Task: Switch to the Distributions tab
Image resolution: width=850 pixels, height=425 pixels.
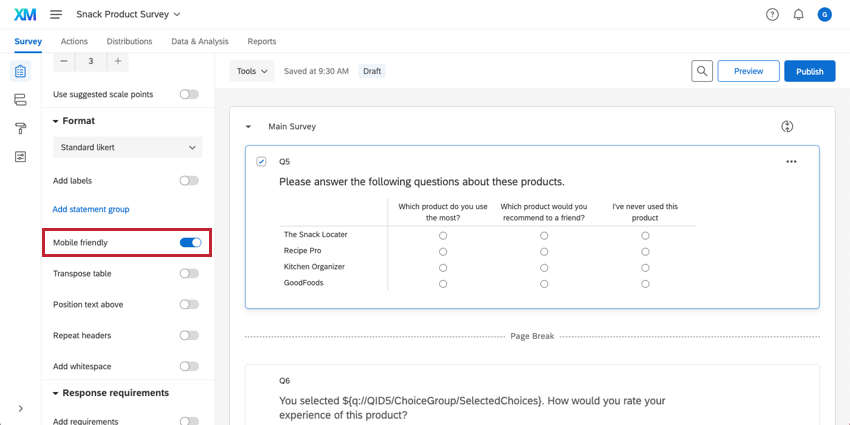Action: click(x=129, y=42)
